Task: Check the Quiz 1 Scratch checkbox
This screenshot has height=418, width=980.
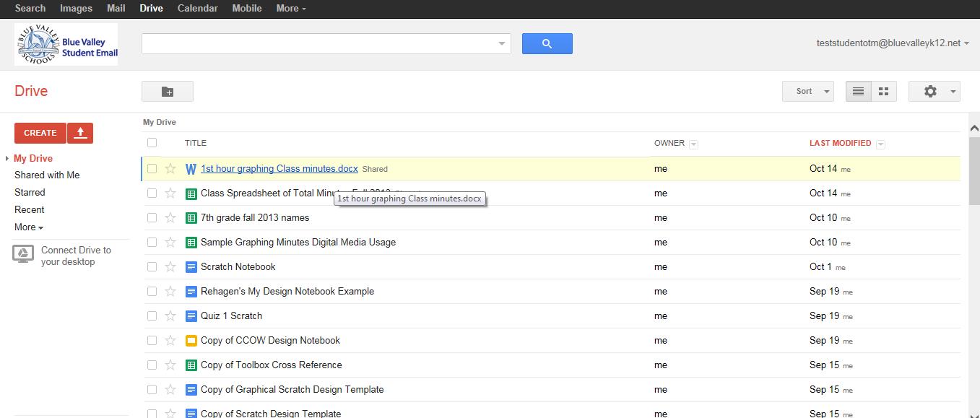Action: [152, 316]
